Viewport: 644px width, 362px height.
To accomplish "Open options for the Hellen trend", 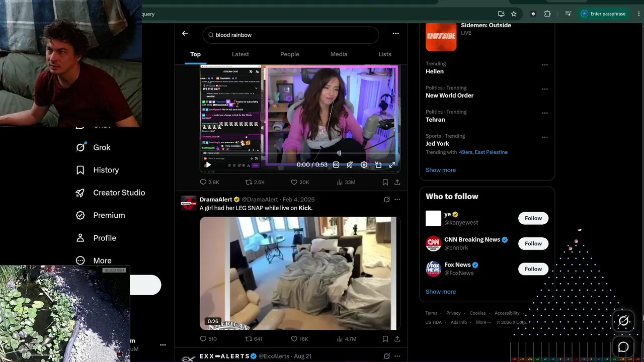I will [x=544, y=65].
